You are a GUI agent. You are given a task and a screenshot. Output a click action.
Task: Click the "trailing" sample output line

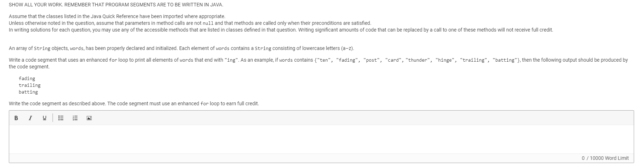click(x=30, y=85)
